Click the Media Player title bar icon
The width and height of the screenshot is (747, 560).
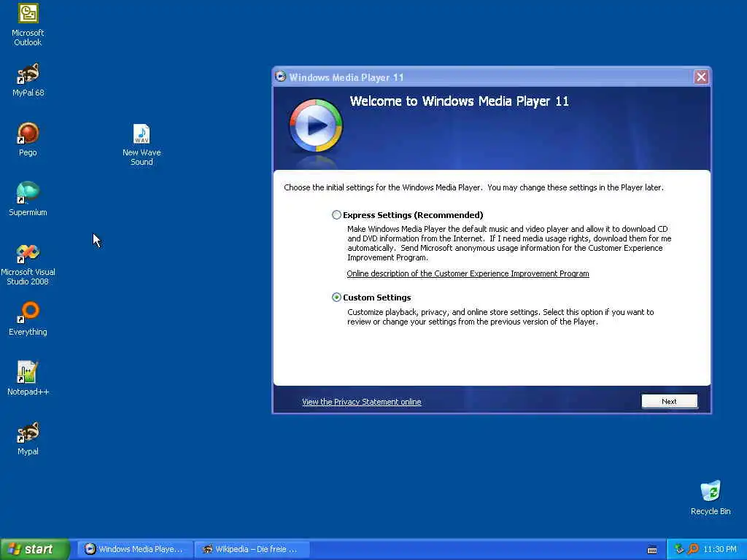point(281,77)
